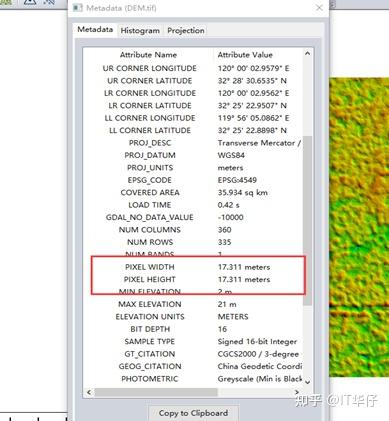Close the Metadata (DEM.tif) dialog
The height and width of the screenshot is (421, 389).
319,7
